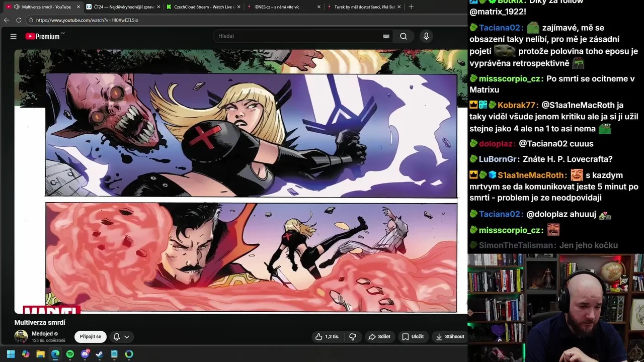This screenshot has height=362, width=644.
Task: Click chat username SimonTheTalisman
Action: click(x=517, y=245)
